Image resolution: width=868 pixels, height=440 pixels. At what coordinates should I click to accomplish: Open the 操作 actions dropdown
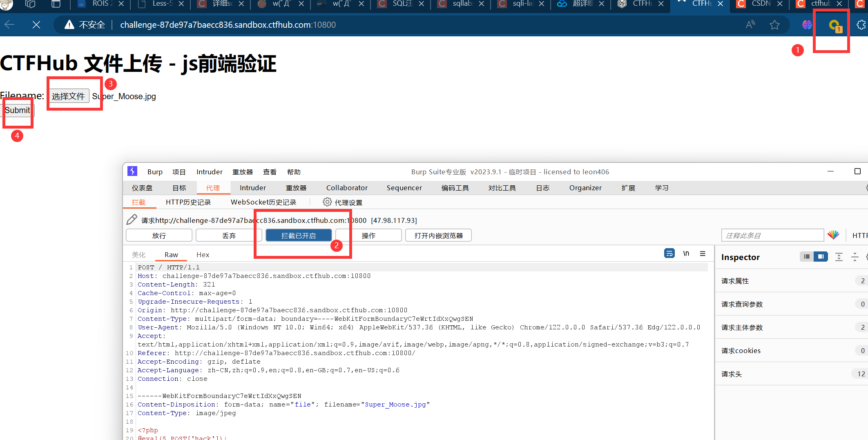pyautogui.click(x=368, y=236)
